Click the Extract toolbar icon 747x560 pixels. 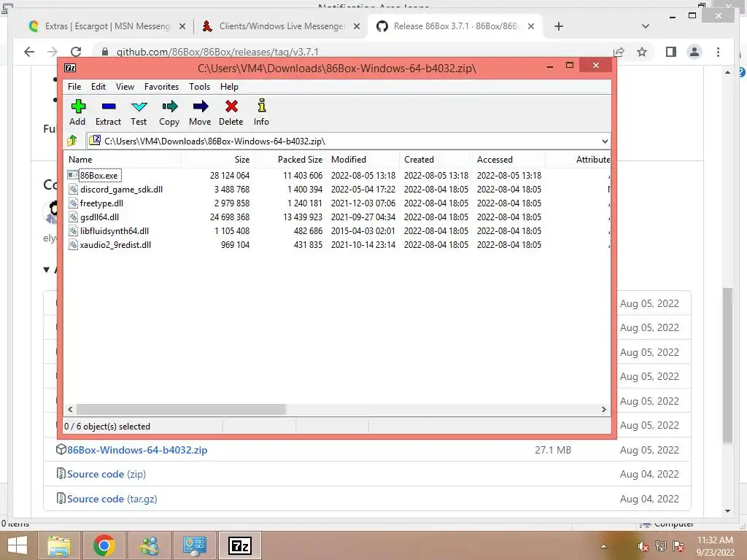point(109,106)
